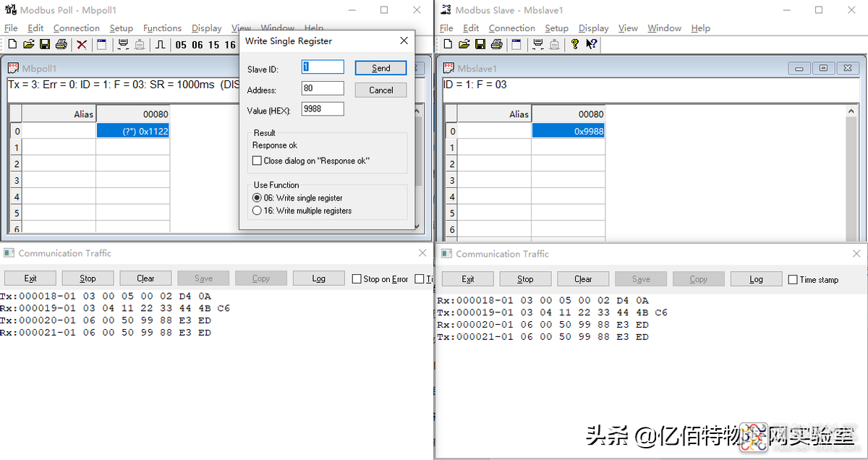
Task: Click Stop button in Poll Communication Traffic
Action: tap(88, 278)
